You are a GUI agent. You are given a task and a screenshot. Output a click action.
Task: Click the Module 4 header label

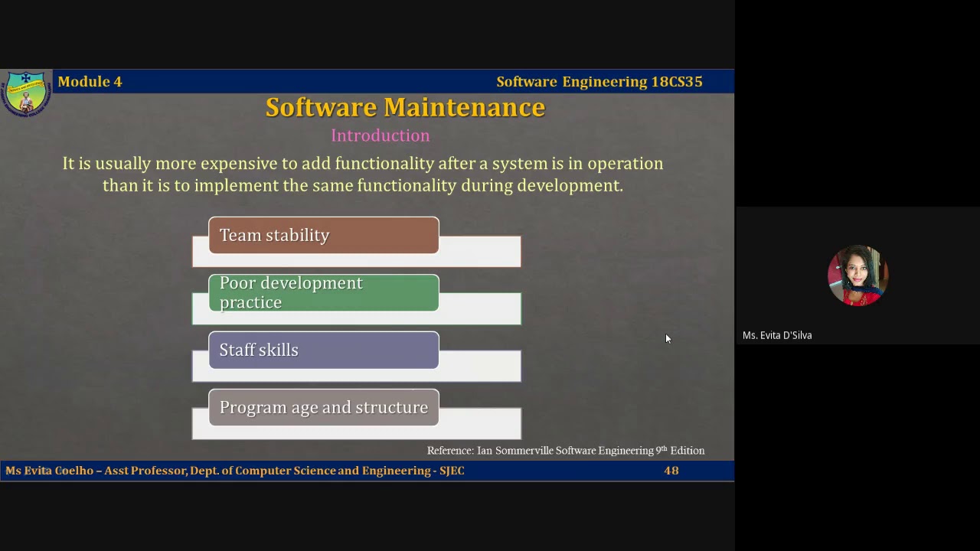[90, 81]
